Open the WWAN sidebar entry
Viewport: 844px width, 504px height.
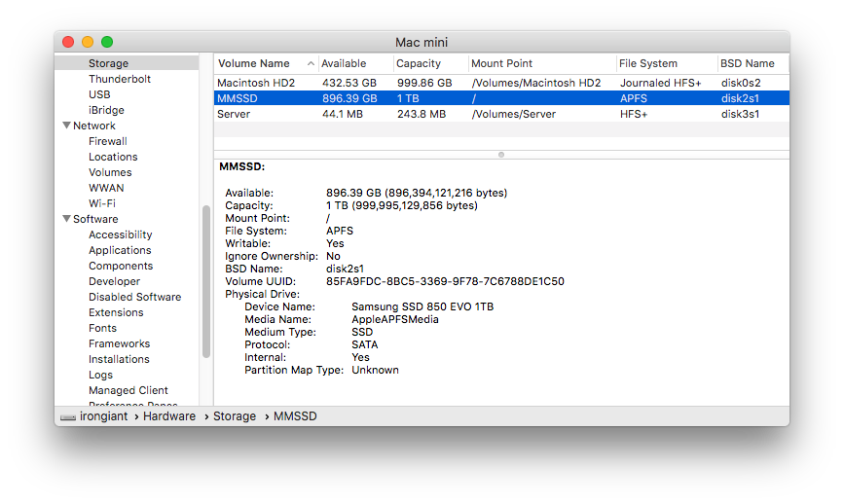coord(106,188)
